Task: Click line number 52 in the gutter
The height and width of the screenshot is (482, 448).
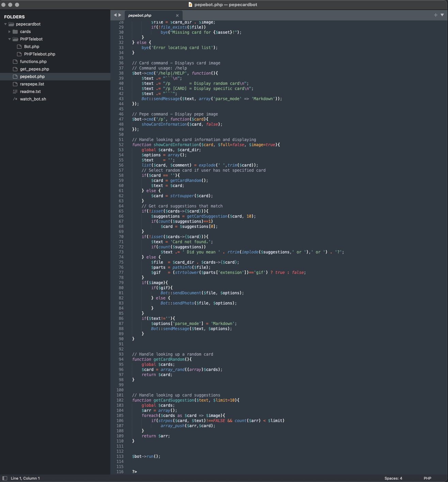Action: click(121, 145)
